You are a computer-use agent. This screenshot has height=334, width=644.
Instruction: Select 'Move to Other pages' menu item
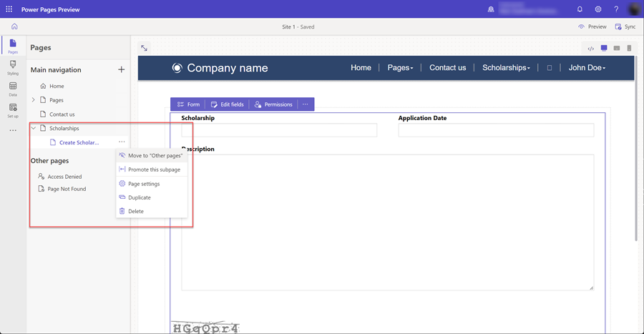155,155
